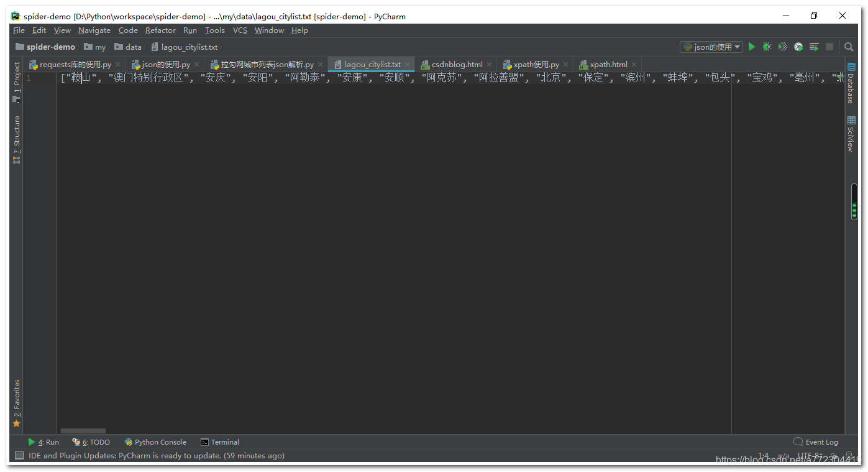Screen dimensions: 868x472
Task: Open the run configuration dropdown
Action: [711, 47]
